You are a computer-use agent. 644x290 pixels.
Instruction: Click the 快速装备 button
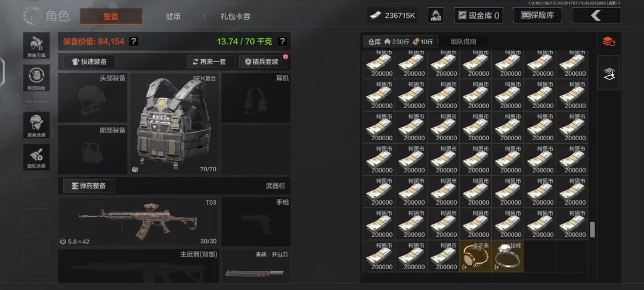tap(89, 61)
